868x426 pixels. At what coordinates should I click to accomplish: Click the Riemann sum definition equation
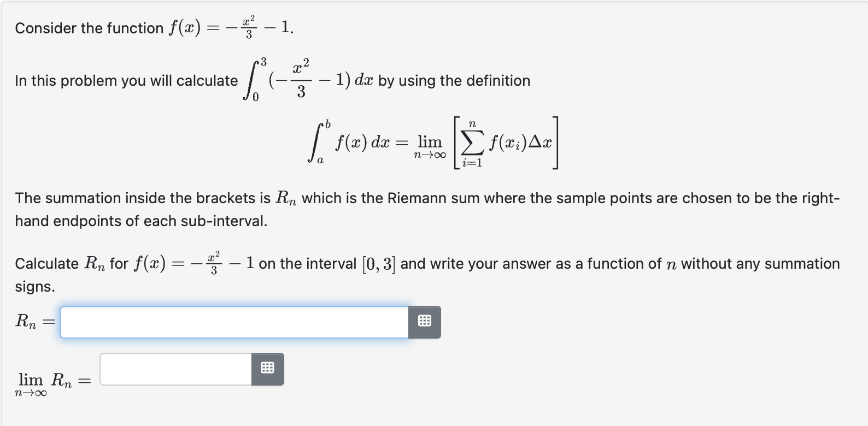(x=432, y=143)
